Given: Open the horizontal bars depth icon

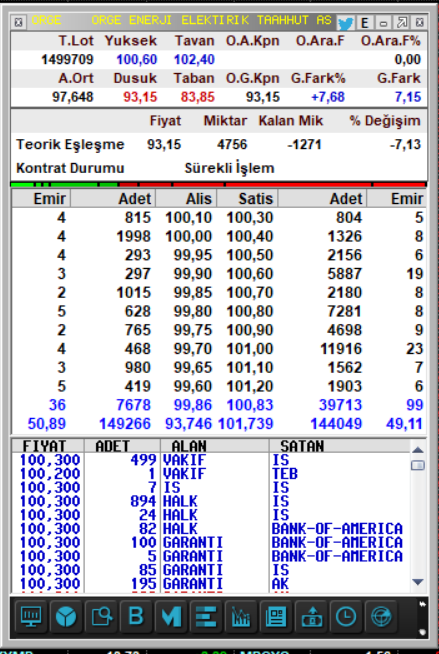Looking at the screenshot, I should pos(206,616).
